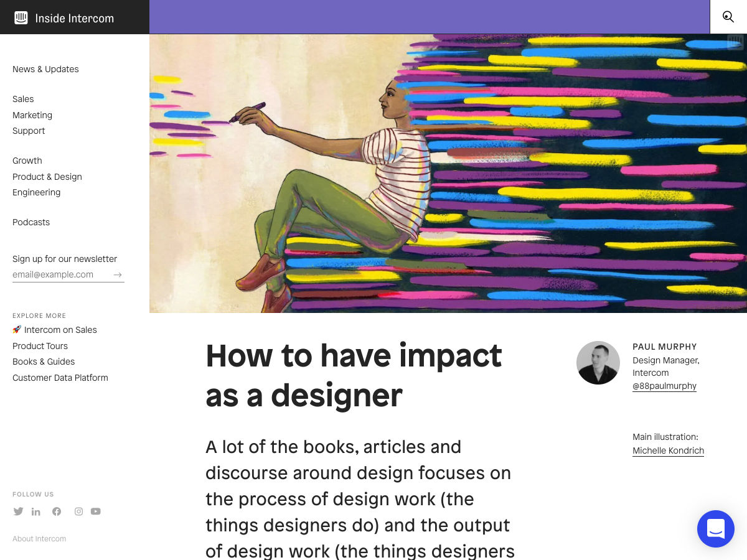Viewport: 747px width, 560px height.
Task: Open the News & Updates section
Action: (45, 69)
